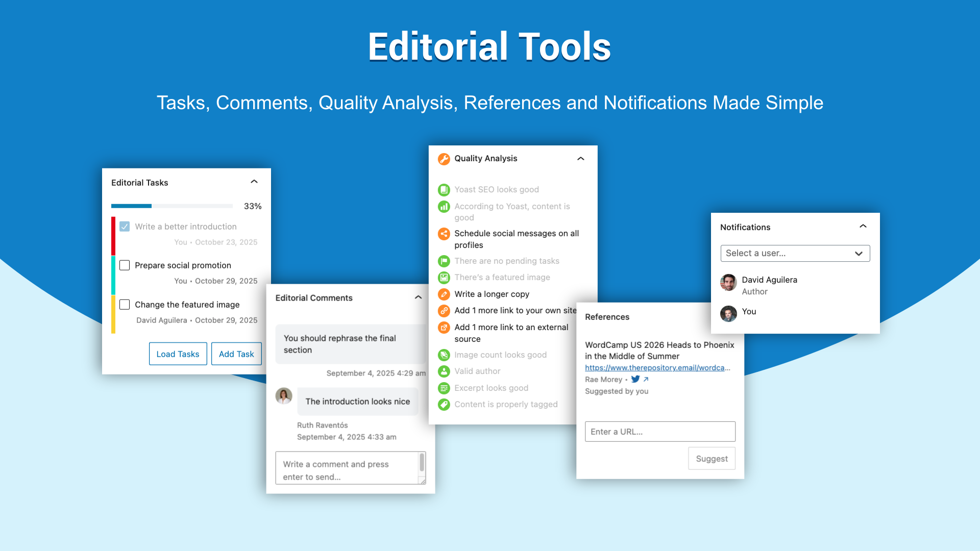Screen dimensions: 980x551
Task: Click the Yoast SEO looks good icon
Action: click(444, 190)
